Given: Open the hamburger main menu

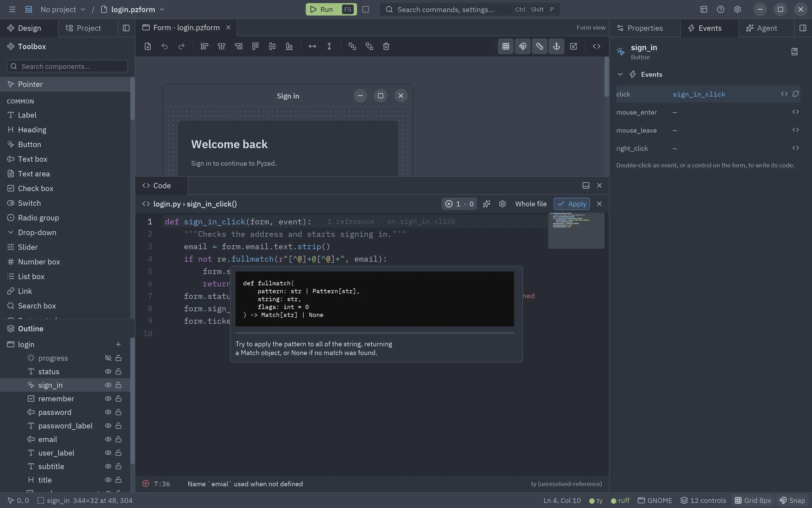Looking at the screenshot, I should tap(12, 9).
